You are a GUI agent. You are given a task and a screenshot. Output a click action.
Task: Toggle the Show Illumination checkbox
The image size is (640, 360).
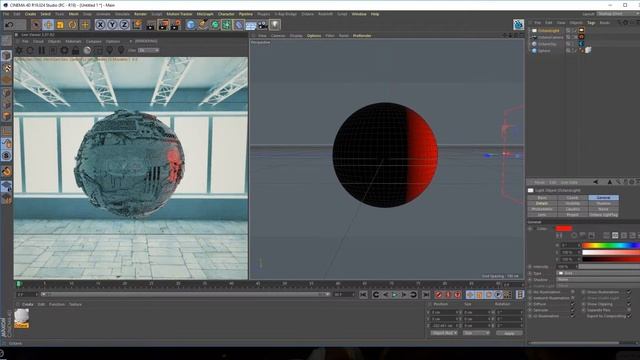pyautogui.click(x=629, y=292)
